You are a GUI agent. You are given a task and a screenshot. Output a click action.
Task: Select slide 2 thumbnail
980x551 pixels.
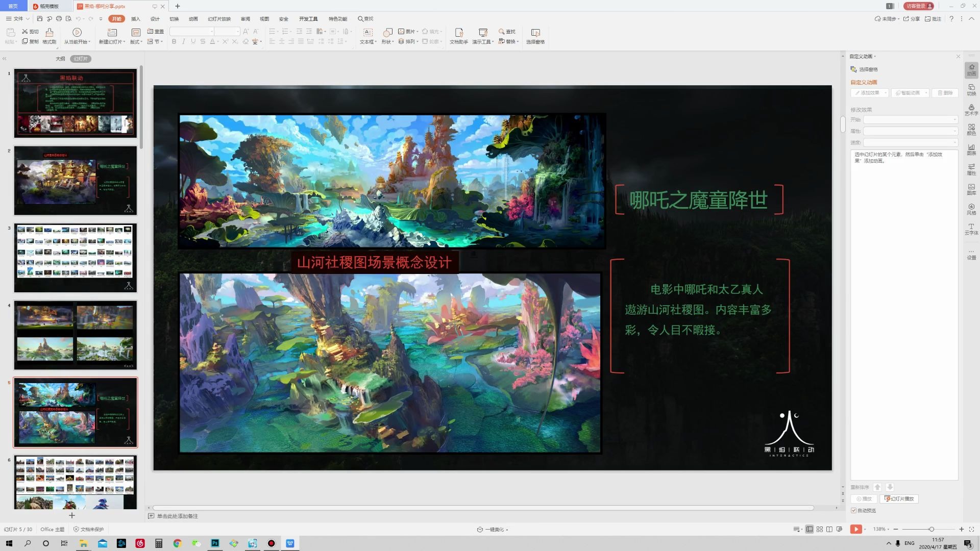(x=76, y=181)
